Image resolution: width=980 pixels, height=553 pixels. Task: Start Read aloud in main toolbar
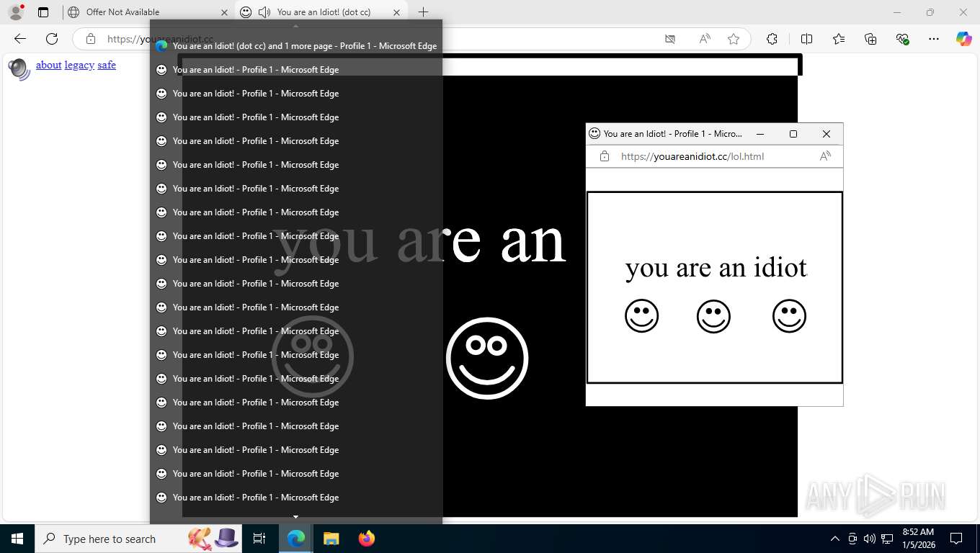click(x=705, y=39)
